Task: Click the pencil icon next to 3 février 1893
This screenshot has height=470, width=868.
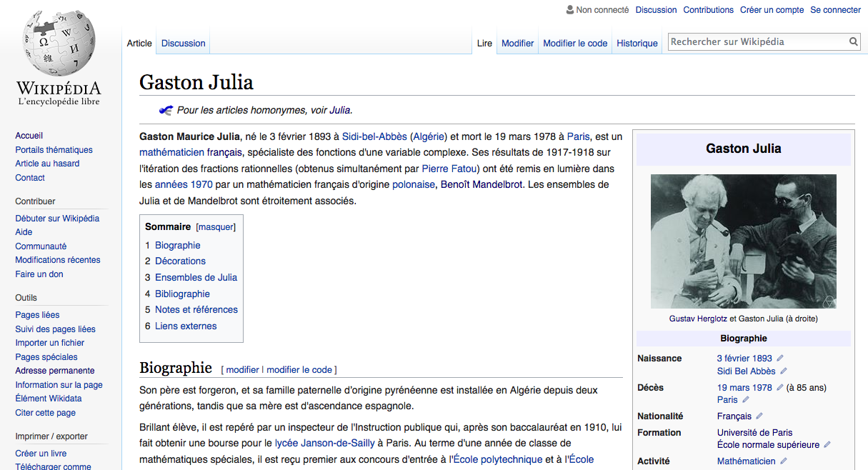Action: point(780,359)
